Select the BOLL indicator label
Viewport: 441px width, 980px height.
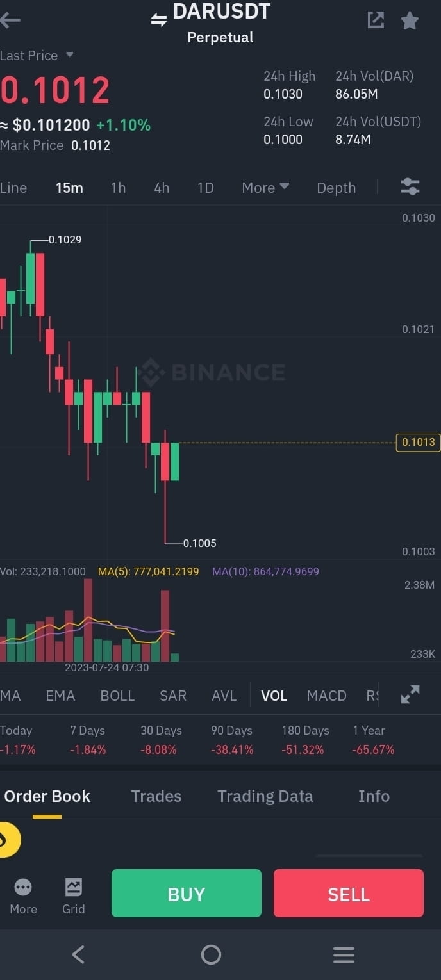click(117, 695)
